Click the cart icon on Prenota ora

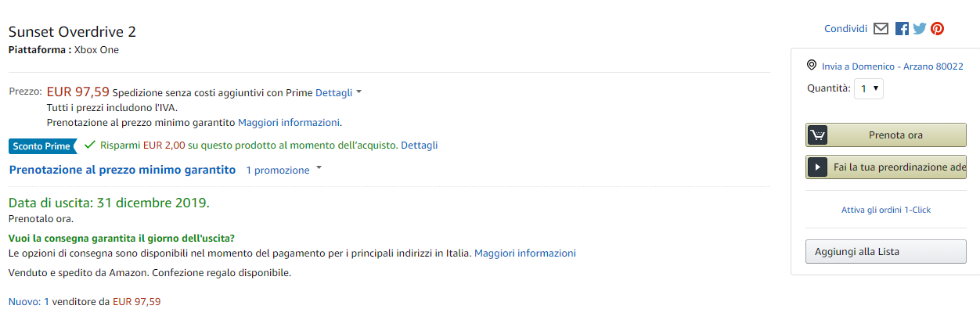(x=817, y=135)
